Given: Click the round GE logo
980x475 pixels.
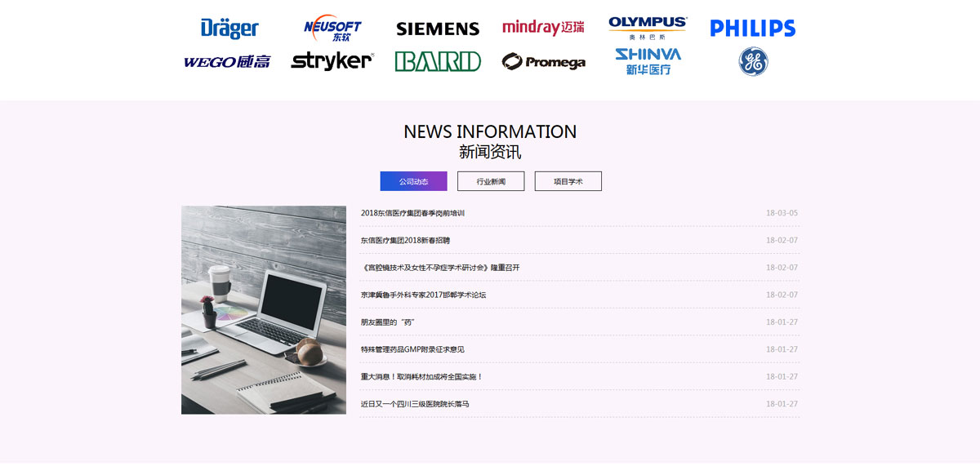Looking at the screenshot, I should (x=753, y=62).
